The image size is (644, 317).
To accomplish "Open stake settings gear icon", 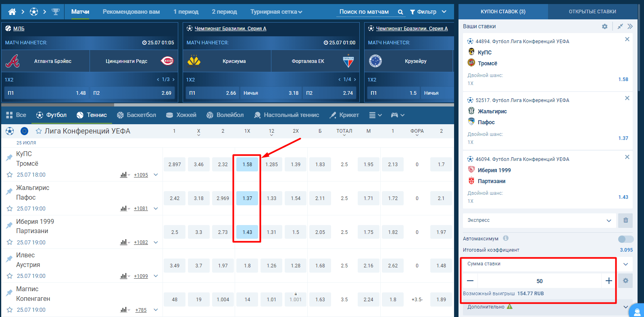I will point(625,281).
